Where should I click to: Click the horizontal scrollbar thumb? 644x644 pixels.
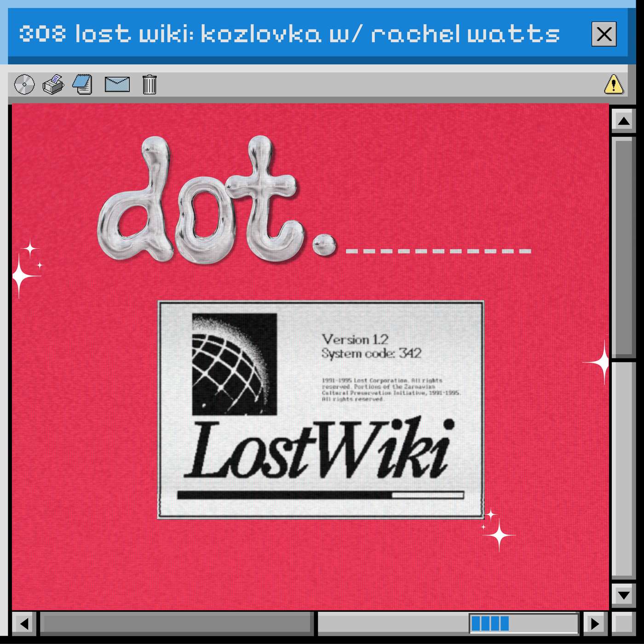coord(177,624)
